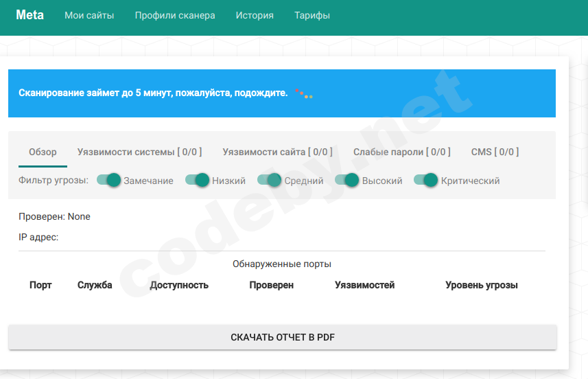This screenshot has height=379, width=588.
Task: Download the report via СКАЧАТЬ ОТЧЕТ В PDF
Action: tap(283, 337)
